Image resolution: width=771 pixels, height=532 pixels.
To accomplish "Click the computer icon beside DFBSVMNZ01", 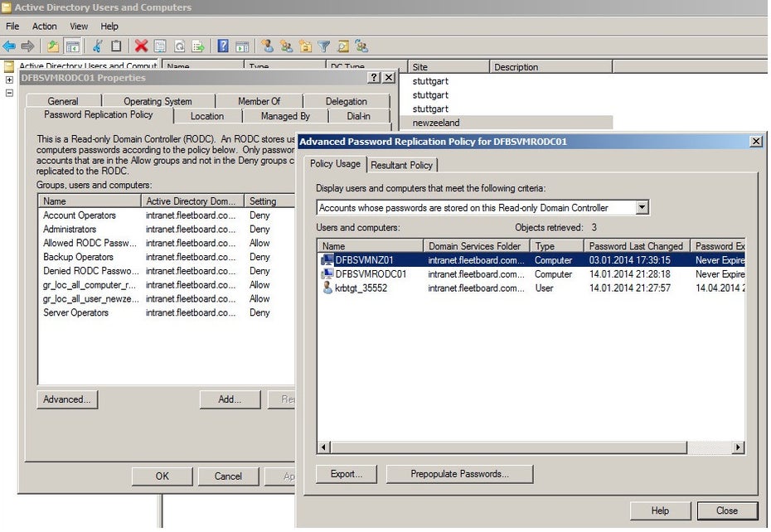I will point(327,259).
